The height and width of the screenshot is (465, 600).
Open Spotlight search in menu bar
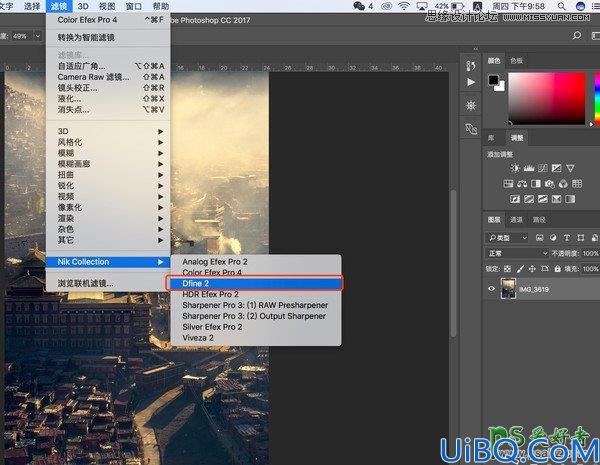pos(561,6)
